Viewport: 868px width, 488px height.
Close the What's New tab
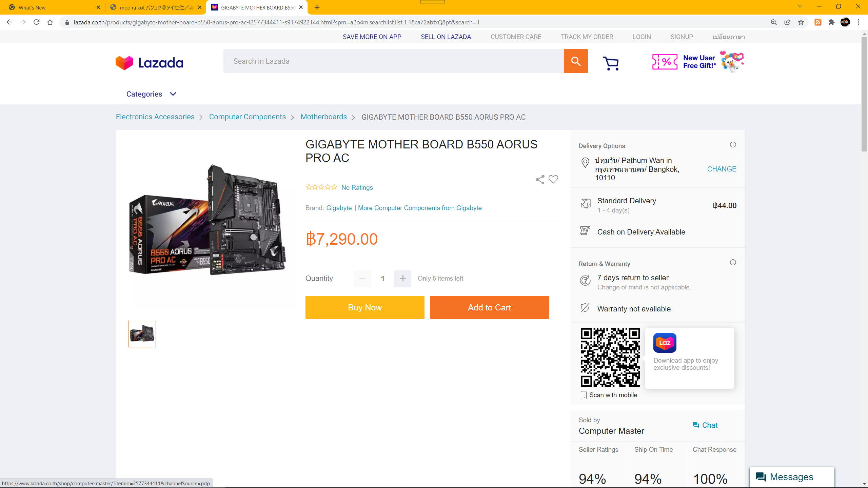click(x=98, y=7)
